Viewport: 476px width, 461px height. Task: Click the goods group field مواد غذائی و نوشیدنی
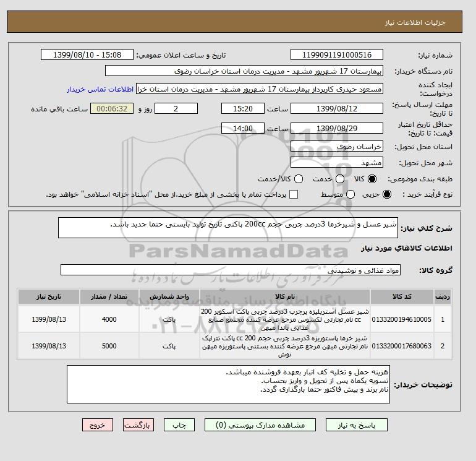pyautogui.click(x=231, y=270)
